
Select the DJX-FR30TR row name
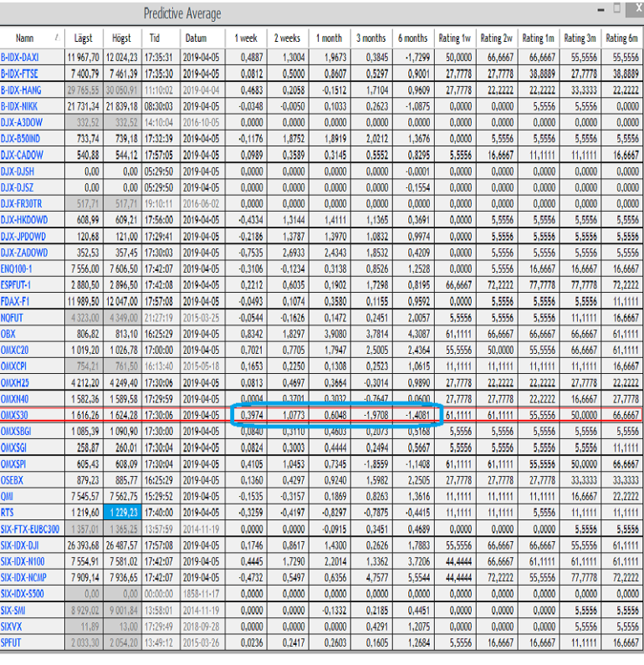point(21,203)
